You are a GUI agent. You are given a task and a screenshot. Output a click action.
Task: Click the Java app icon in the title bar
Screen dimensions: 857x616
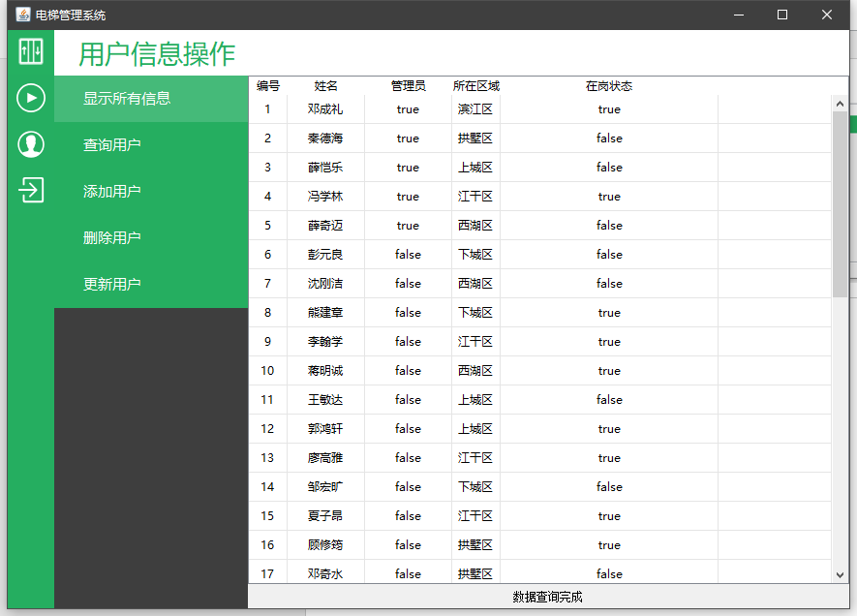(x=23, y=15)
